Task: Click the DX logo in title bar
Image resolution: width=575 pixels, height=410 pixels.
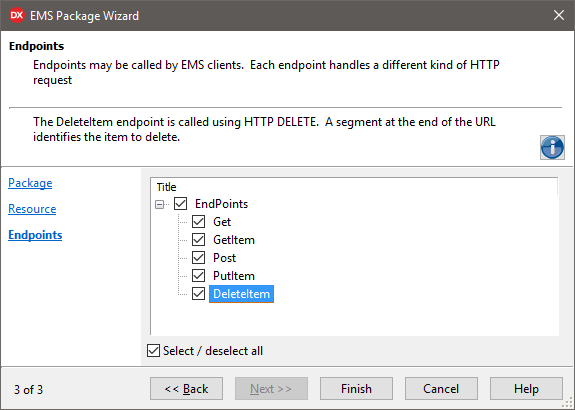Action: coord(17,15)
